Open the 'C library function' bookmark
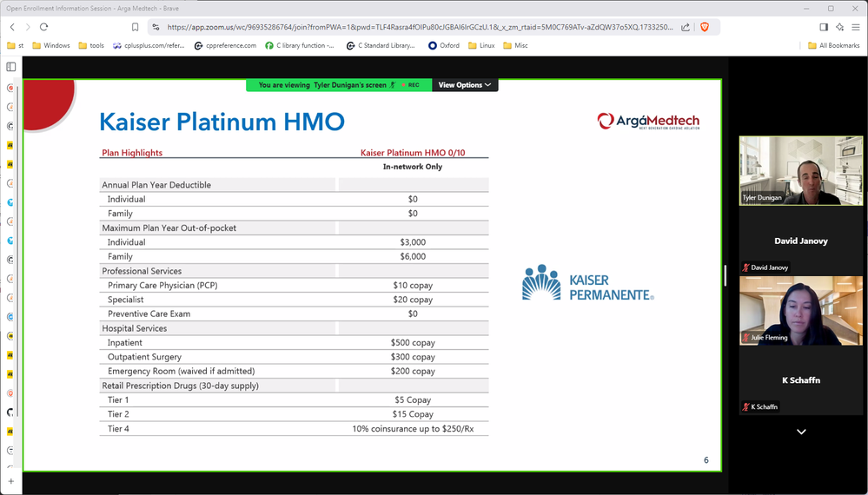Screen dimensions: 868x495 coord(300,45)
